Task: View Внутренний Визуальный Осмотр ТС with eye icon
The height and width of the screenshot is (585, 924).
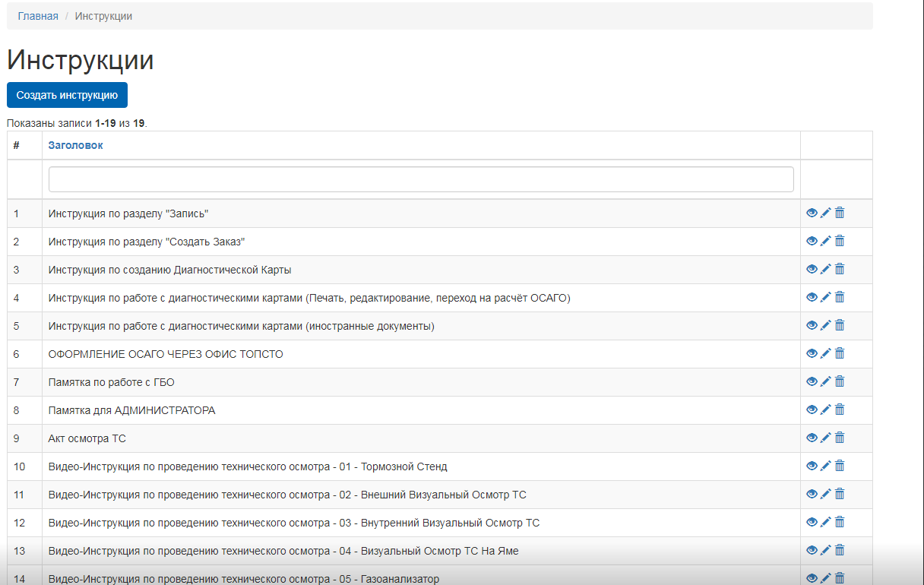Action: pyautogui.click(x=812, y=522)
